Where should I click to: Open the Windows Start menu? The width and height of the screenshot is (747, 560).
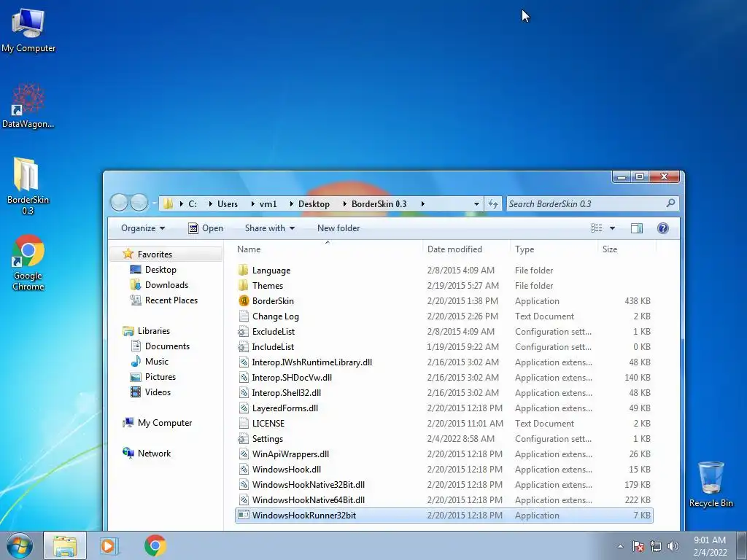tap(19, 545)
